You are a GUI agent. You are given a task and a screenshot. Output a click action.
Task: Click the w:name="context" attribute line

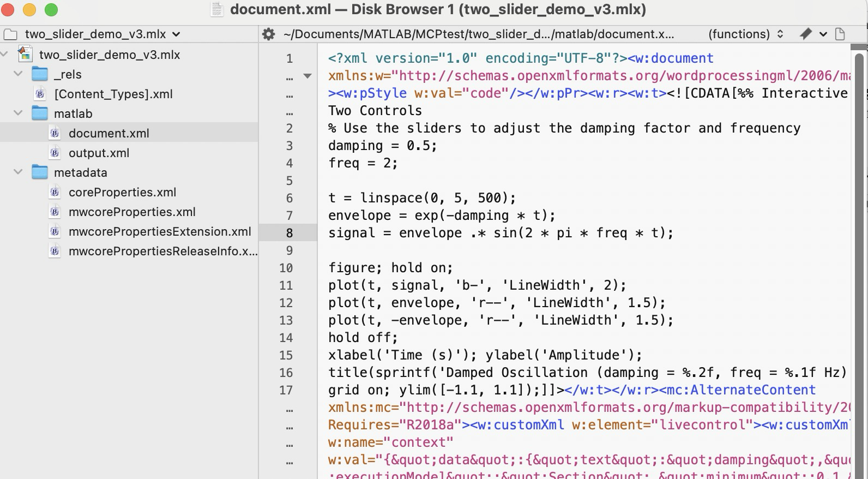(x=391, y=442)
